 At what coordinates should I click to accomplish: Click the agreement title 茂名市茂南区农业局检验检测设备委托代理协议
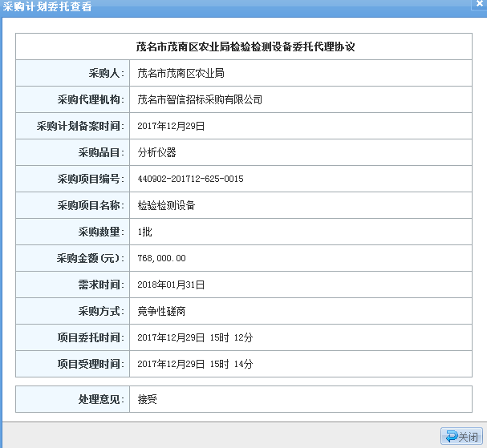(x=246, y=46)
